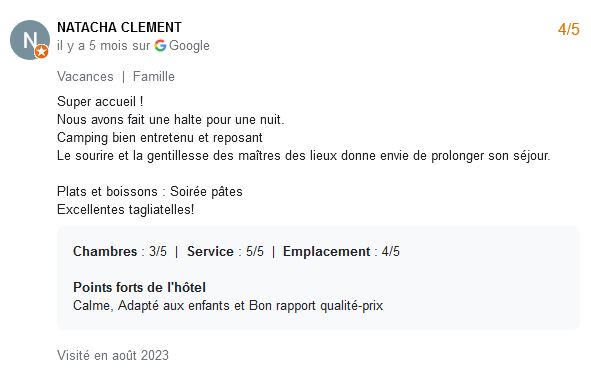Click the N avatar profile picture
591x374 pixels.
pos(30,40)
